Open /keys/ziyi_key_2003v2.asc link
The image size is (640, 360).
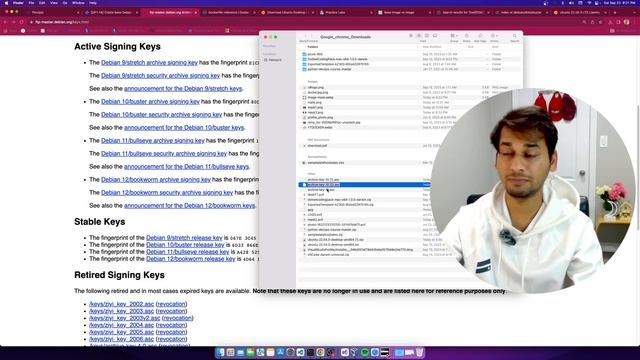(125, 318)
